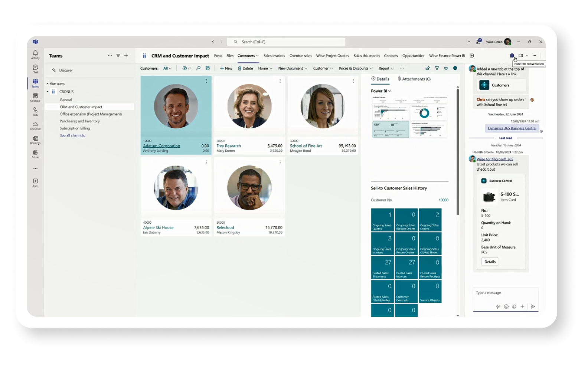The height and width of the screenshot is (371, 588).
Task: Click the Meet video camera icon
Action: (521, 56)
